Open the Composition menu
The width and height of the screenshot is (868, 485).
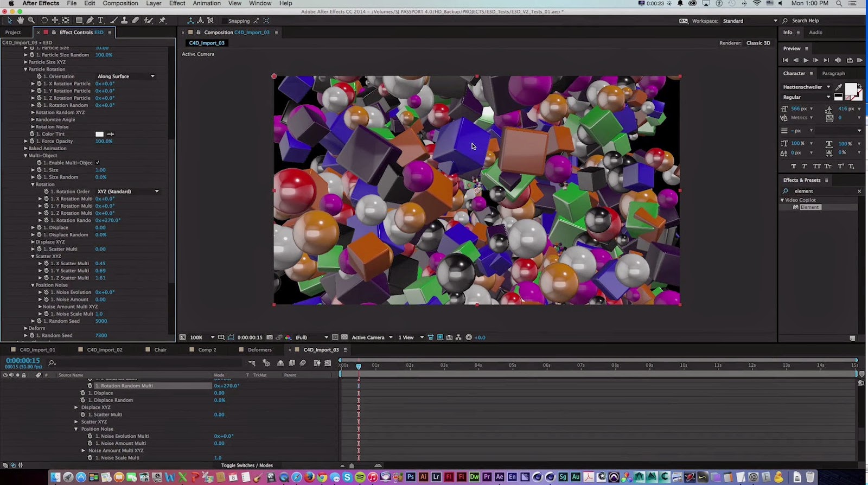point(120,3)
